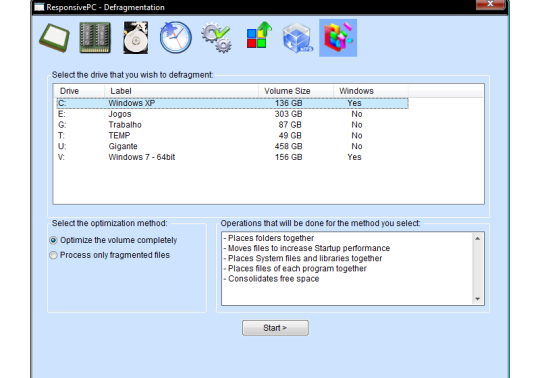Click the 87 GB volume size cell
Screen dimensions: 540x378
point(290,125)
